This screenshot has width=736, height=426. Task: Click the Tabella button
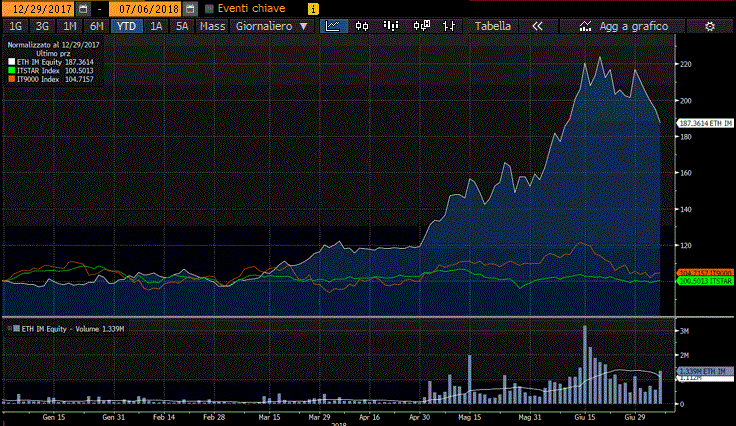(x=492, y=26)
